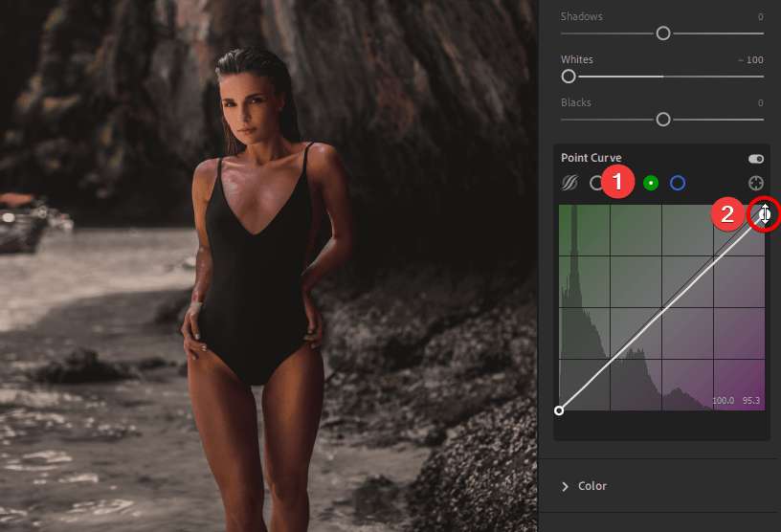Select the blue channel curve
Viewport: 781px width, 532px height.
point(678,183)
